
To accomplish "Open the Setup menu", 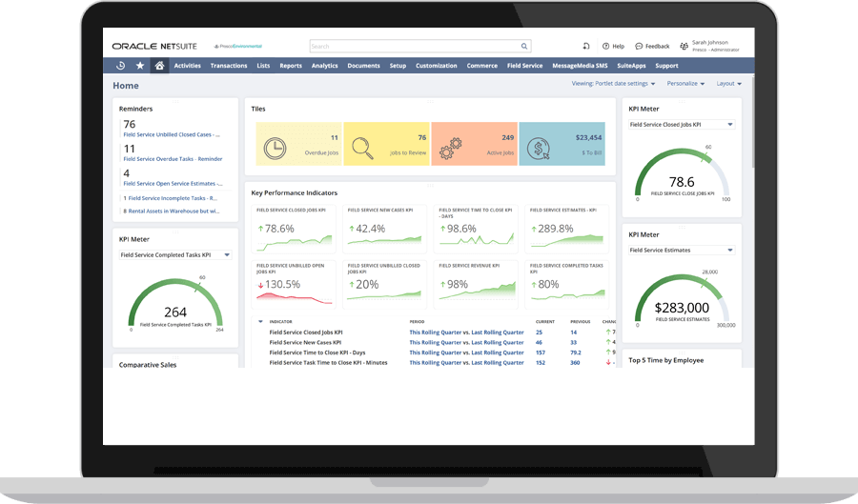I will click(x=398, y=66).
